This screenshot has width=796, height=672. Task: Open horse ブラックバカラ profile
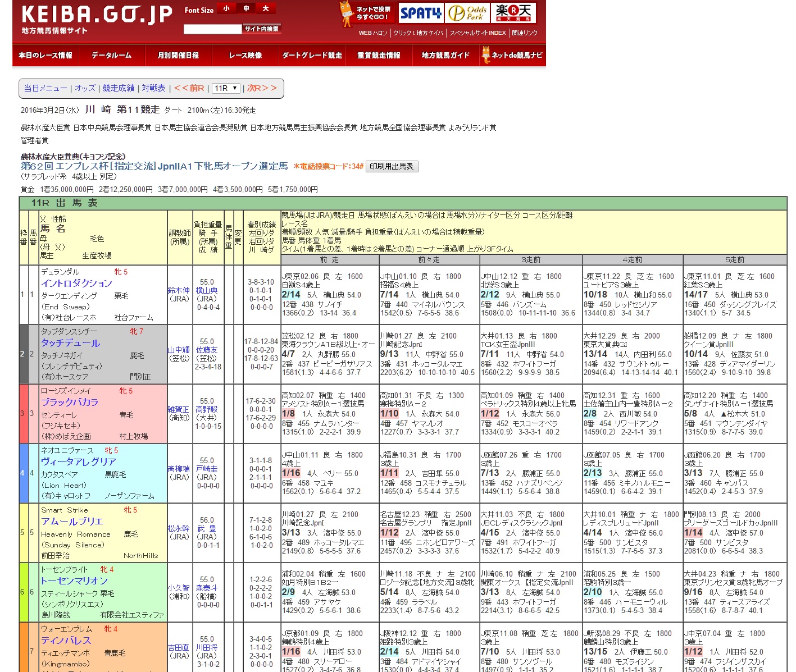[70, 403]
